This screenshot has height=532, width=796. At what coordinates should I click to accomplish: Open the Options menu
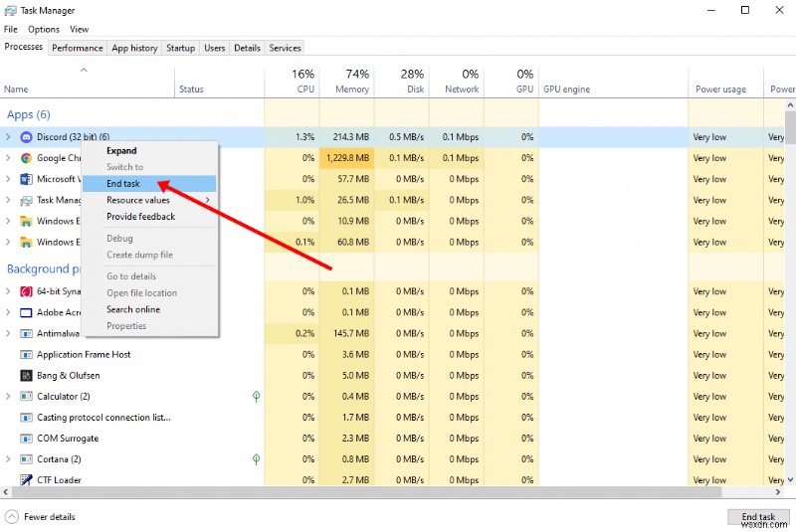coord(44,30)
